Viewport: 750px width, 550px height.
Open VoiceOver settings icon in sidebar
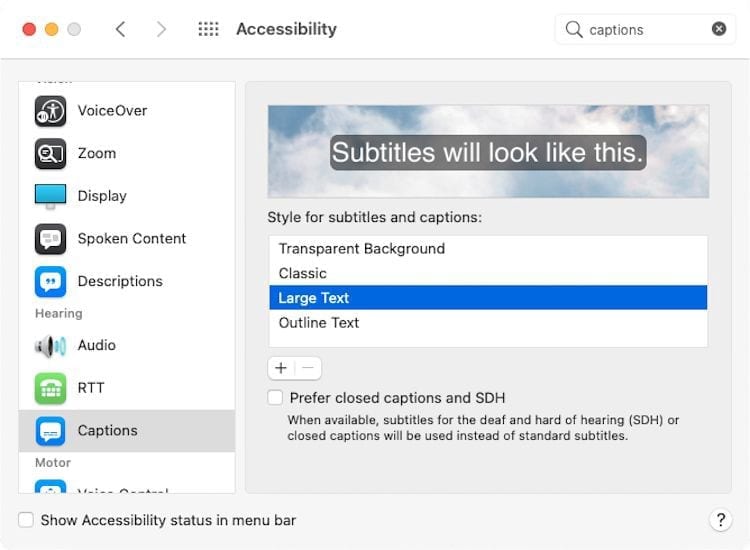coord(50,111)
